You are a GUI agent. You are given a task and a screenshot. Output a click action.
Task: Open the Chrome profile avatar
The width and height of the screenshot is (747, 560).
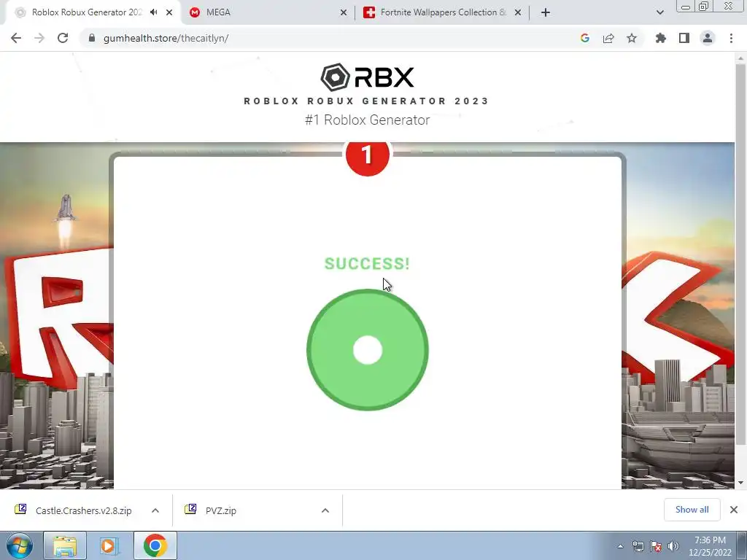pyautogui.click(x=708, y=38)
